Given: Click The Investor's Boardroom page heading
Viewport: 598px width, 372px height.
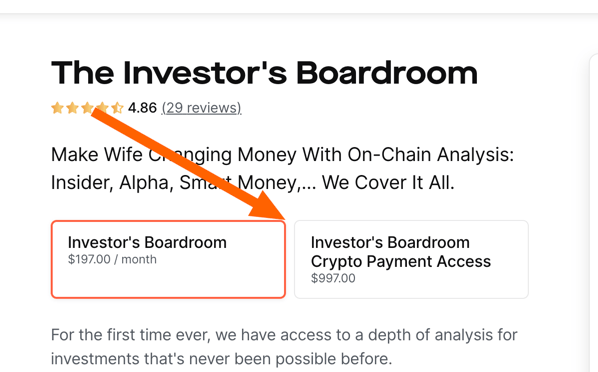Looking at the screenshot, I should pos(264,73).
